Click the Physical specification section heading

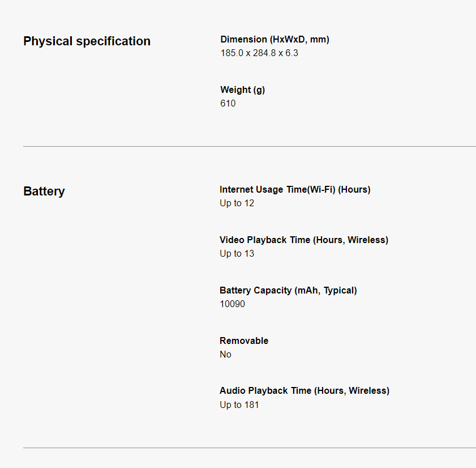(x=87, y=41)
